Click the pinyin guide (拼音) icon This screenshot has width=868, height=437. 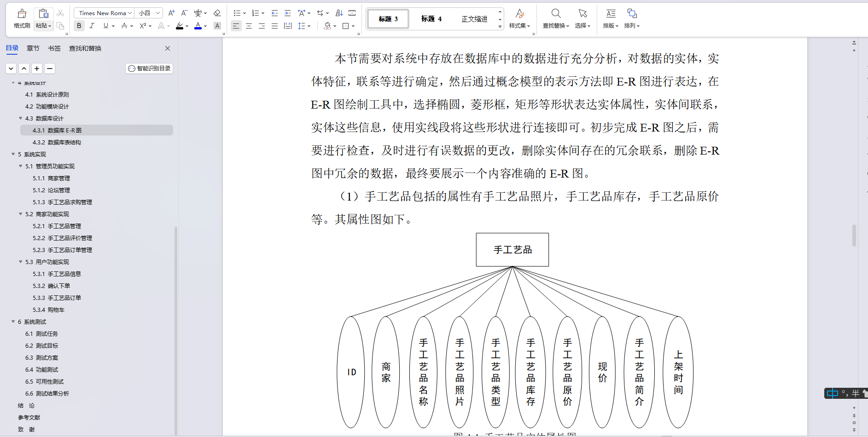[198, 12]
